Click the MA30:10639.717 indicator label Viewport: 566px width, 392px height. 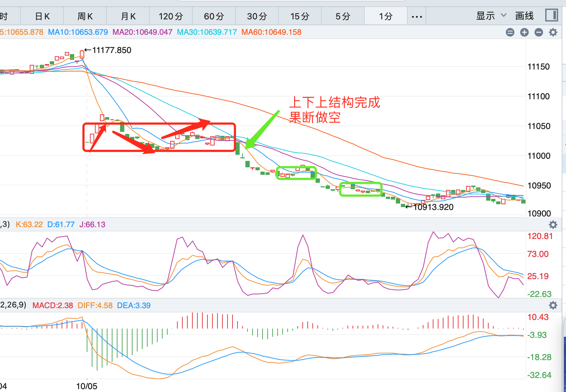[207, 32]
